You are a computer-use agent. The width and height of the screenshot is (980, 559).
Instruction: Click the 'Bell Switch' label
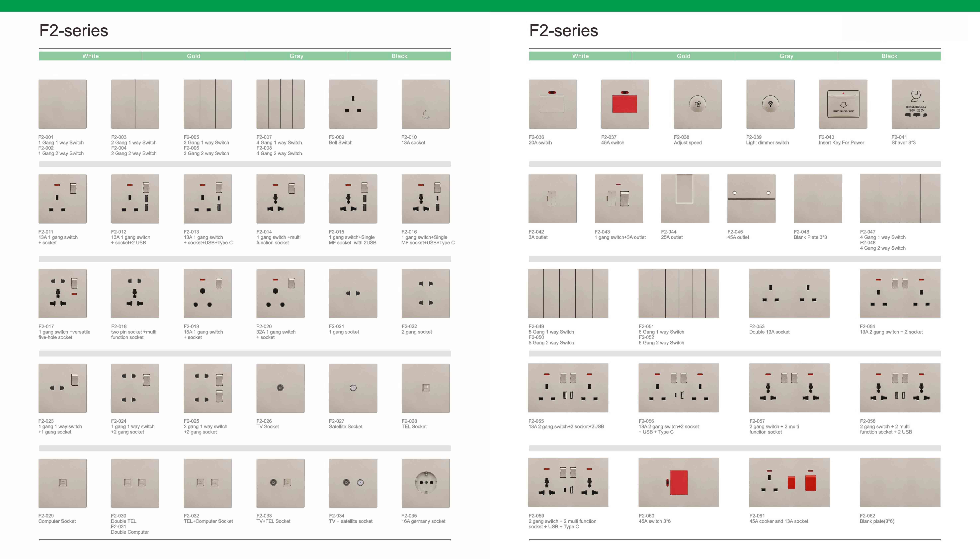pyautogui.click(x=340, y=143)
